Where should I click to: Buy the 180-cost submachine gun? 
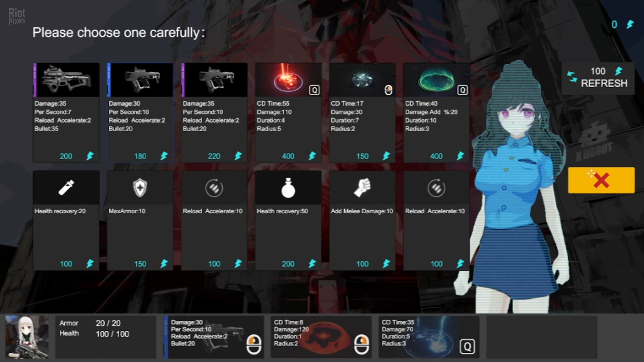click(140, 80)
